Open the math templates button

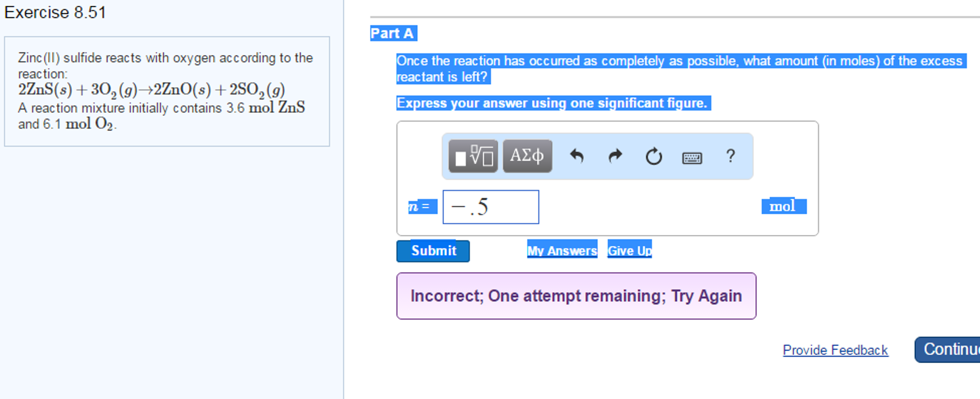[473, 156]
